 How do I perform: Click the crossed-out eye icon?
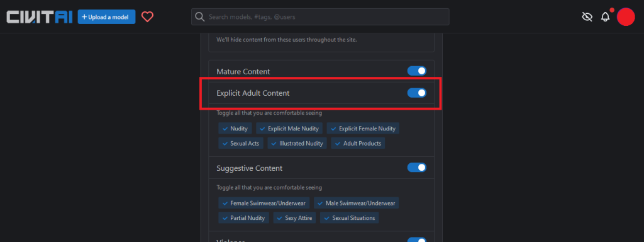tap(587, 17)
